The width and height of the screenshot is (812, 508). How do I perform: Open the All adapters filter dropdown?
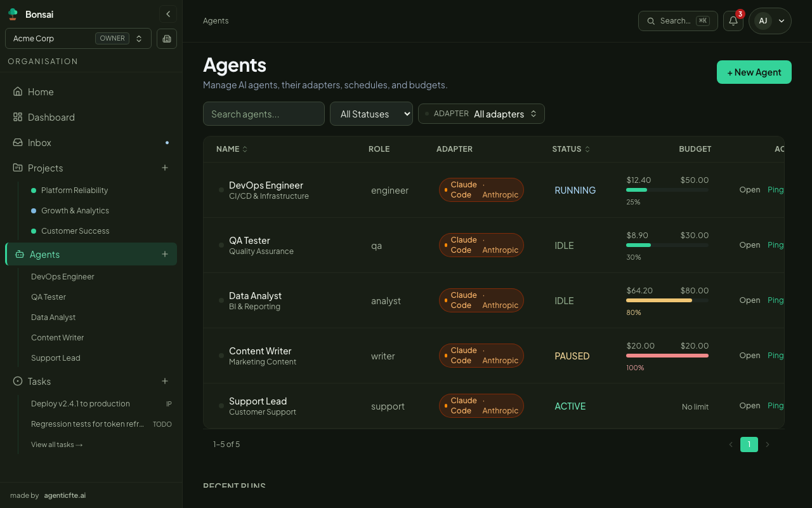481,114
